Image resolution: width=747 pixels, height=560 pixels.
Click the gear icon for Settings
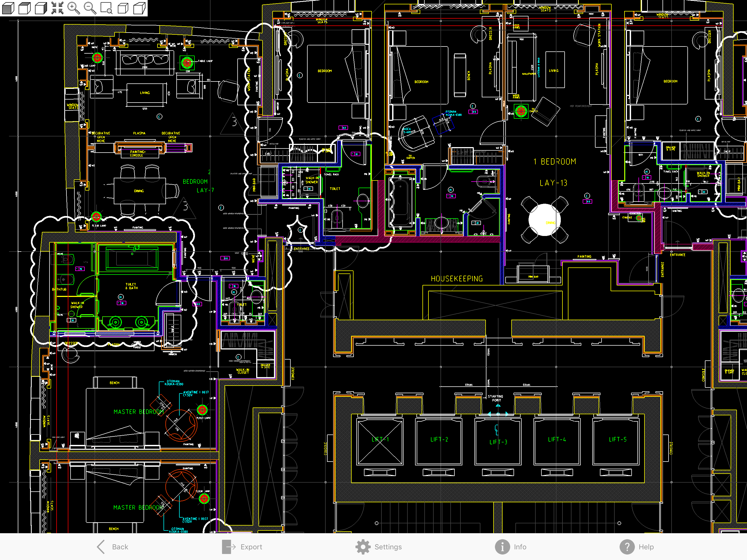point(363,547)
